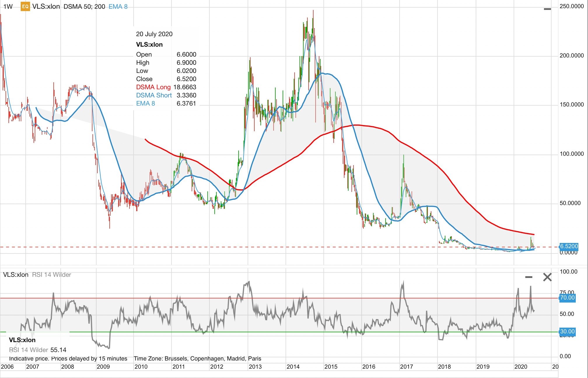This screenshot has width=588, height=378.
Task: Close the RSI indicator panel
Action: pos(547,277)
